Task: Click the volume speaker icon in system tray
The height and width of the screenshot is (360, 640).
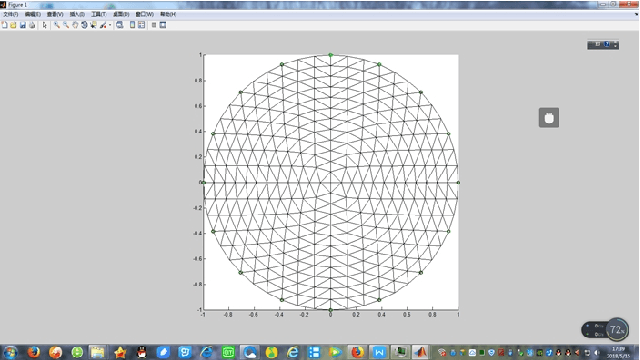Action: pyautogui.click(x=597, y=352)
